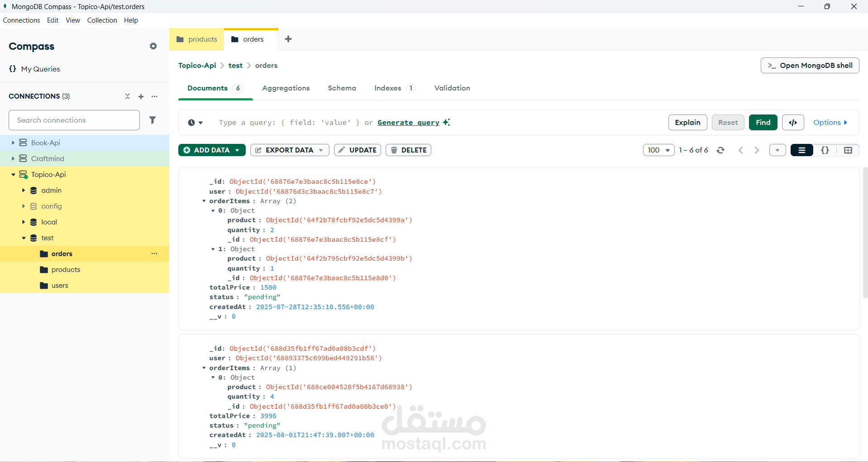Open the Connections menu
The image size is (868, 462).
[22, 20]
